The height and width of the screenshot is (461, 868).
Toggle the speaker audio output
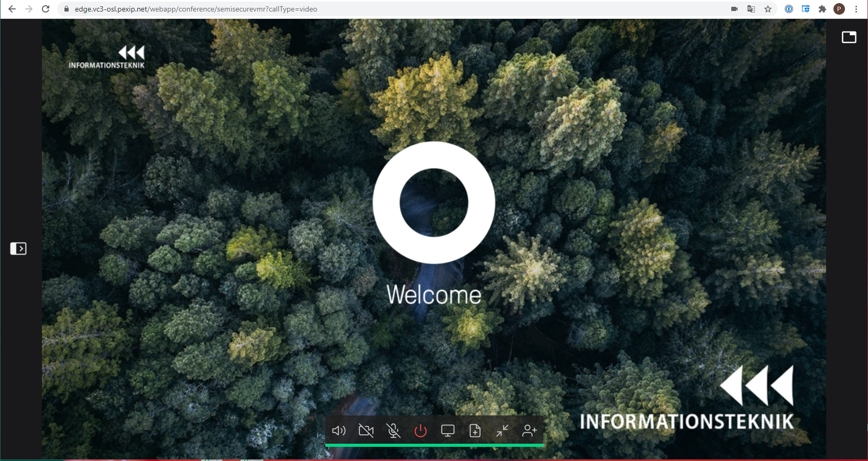coord(339,431)
